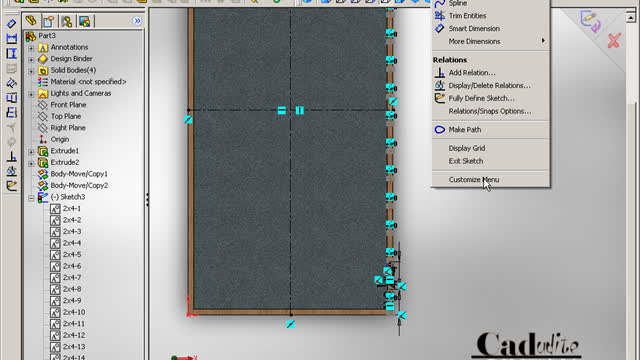The height and width of the screenshot is (360, 640).
Task: Select the Extrude1 feature
Action: pos(64,151)
